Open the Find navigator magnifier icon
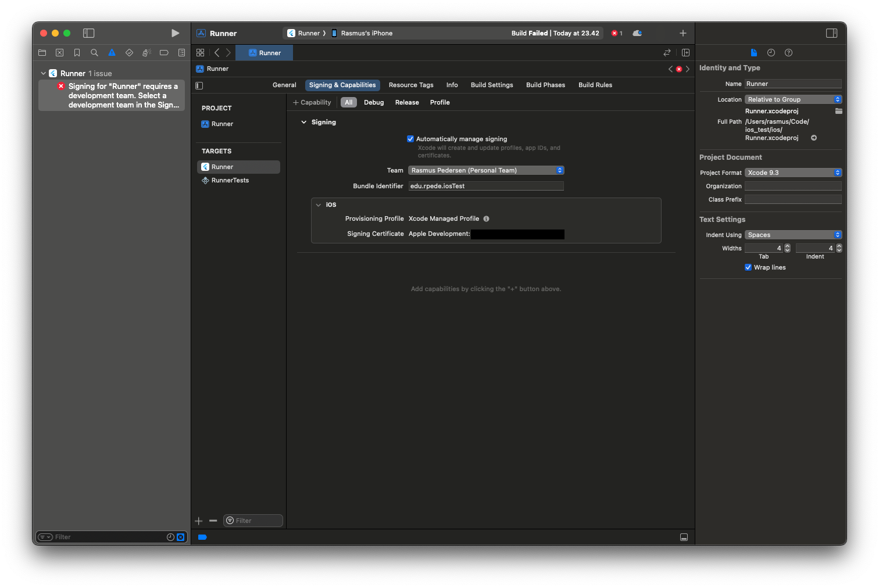879x588 pixels. tap(94, 52)
